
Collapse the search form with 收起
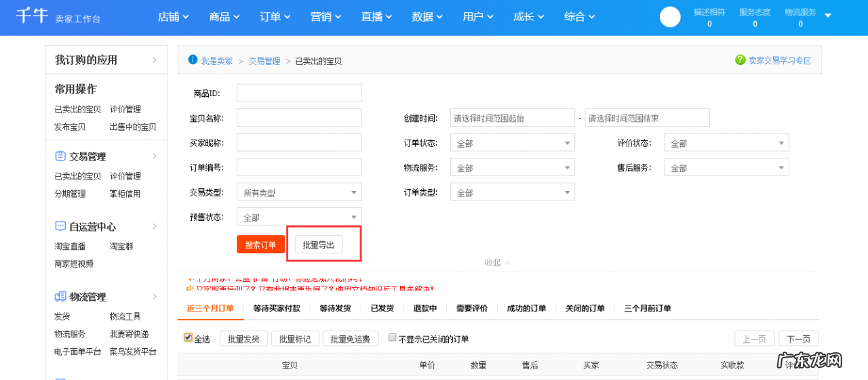(497, 262)
